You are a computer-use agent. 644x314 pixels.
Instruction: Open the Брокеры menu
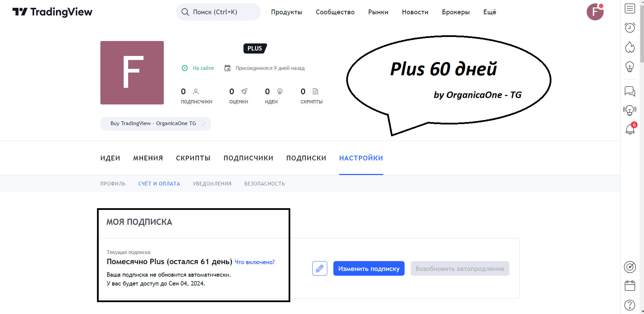(x=456, y=12)
